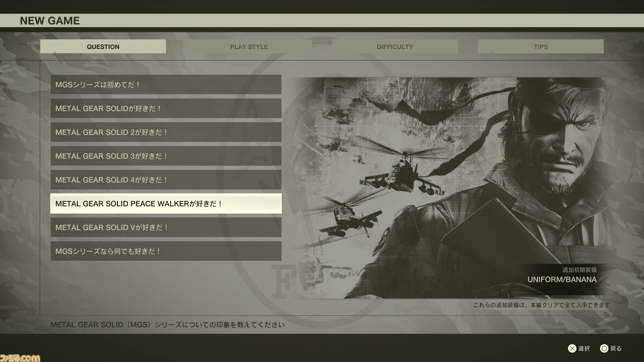Image resolution: width=644 pixels, height=362 pixels.
Task: Go to the TIPS tab
Action: click(x=541, y=47)
